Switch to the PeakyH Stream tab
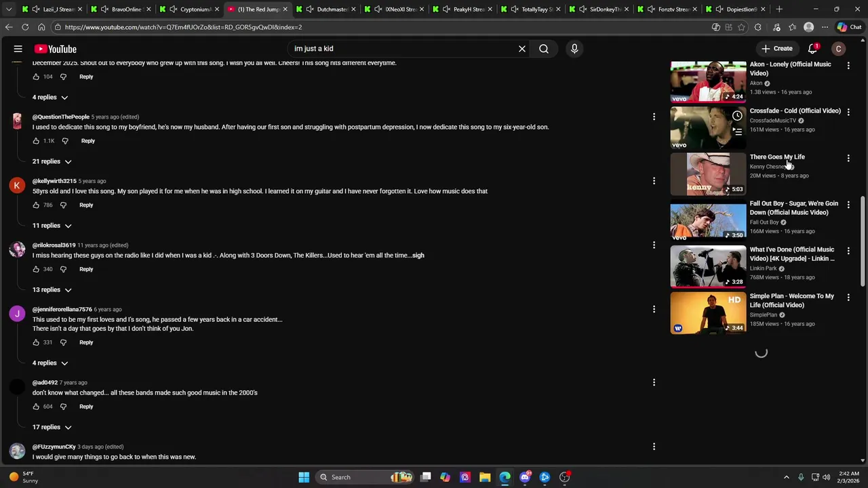 point(464,9)
